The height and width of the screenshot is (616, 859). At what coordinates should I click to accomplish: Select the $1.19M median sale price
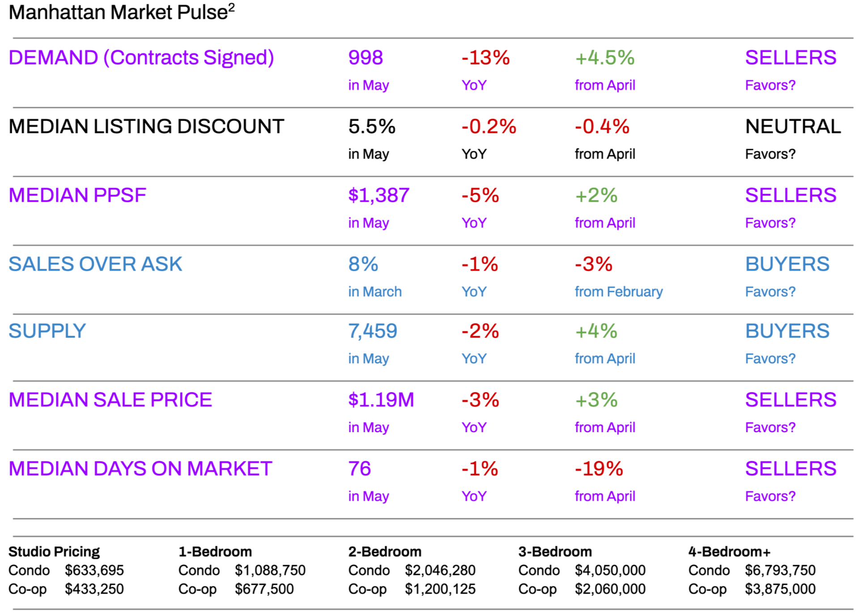(381, 400)
